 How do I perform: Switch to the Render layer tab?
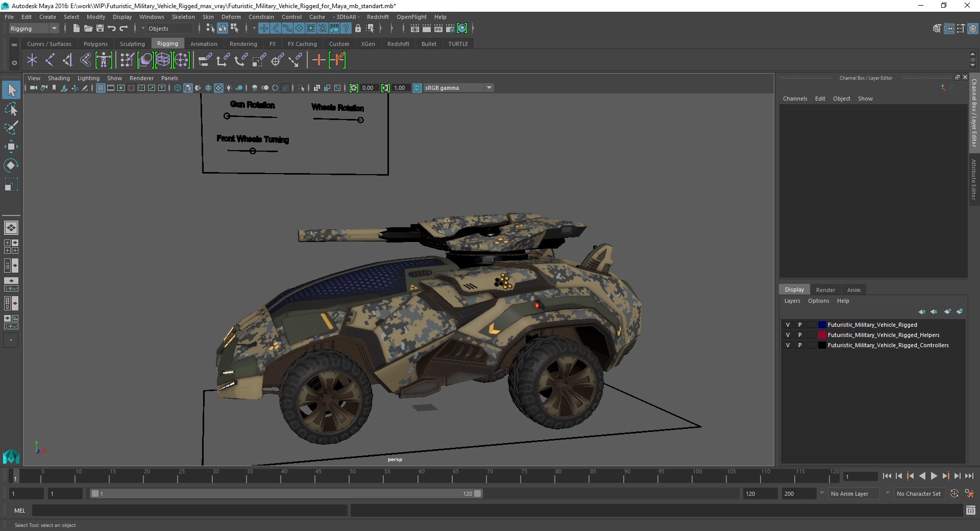825,289
